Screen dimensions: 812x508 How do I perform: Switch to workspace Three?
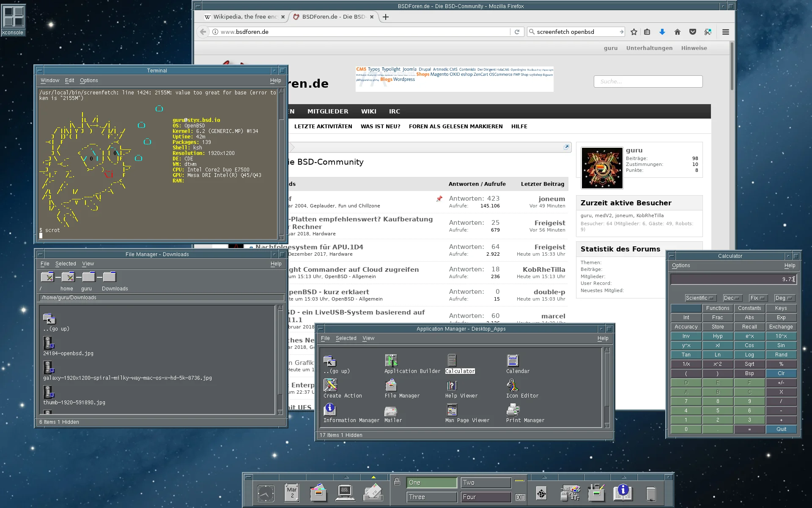[x=432, y=497]
